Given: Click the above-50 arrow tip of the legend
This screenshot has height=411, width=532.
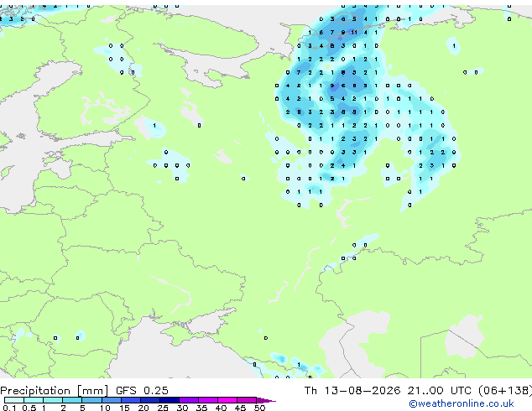Looking at the screenshot, I should [x=266, y=400].
